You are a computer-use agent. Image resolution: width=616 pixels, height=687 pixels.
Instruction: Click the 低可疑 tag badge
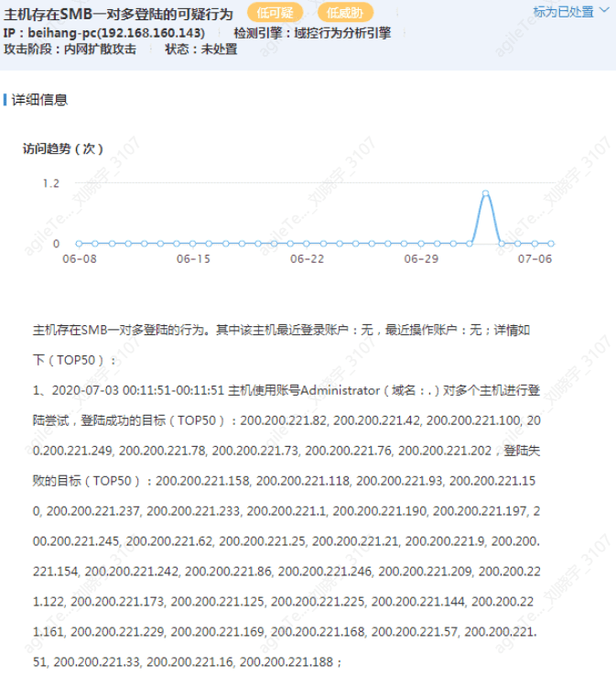(273, 13)
